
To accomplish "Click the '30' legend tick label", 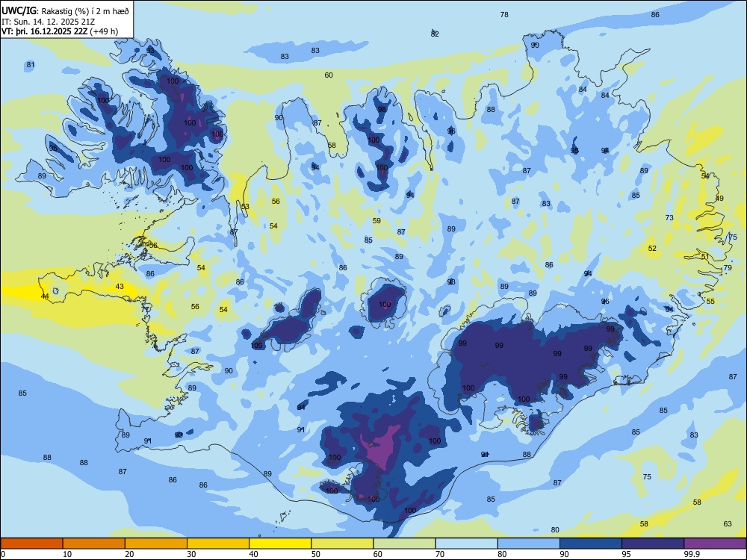I will [x=191, y=554].
